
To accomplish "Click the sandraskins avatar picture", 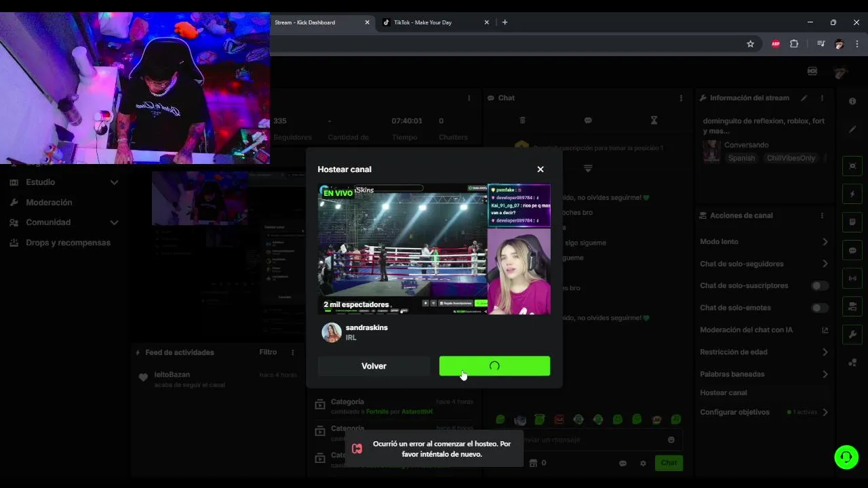I will (x=332, y=332).
